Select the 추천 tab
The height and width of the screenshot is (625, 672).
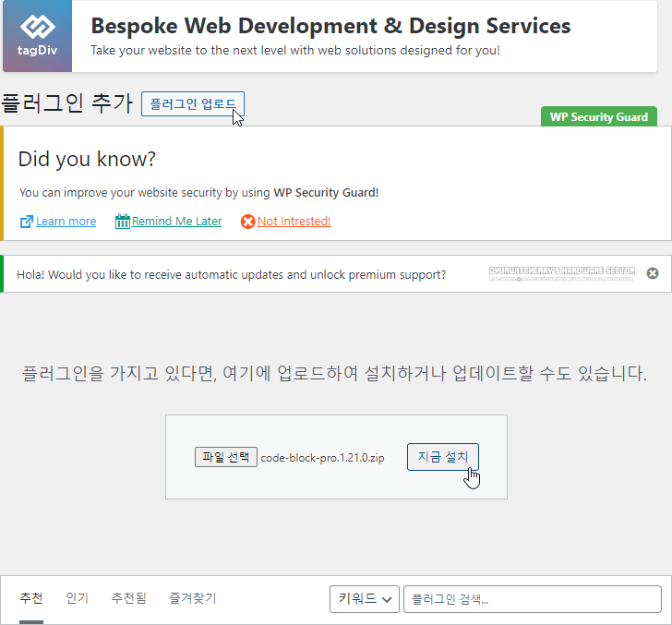coord(31,598)
